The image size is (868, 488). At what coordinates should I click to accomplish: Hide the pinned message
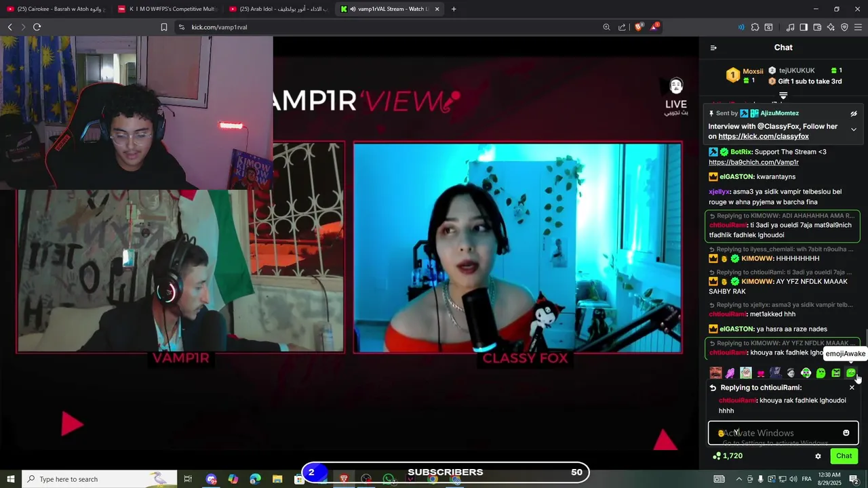point(854,114)
